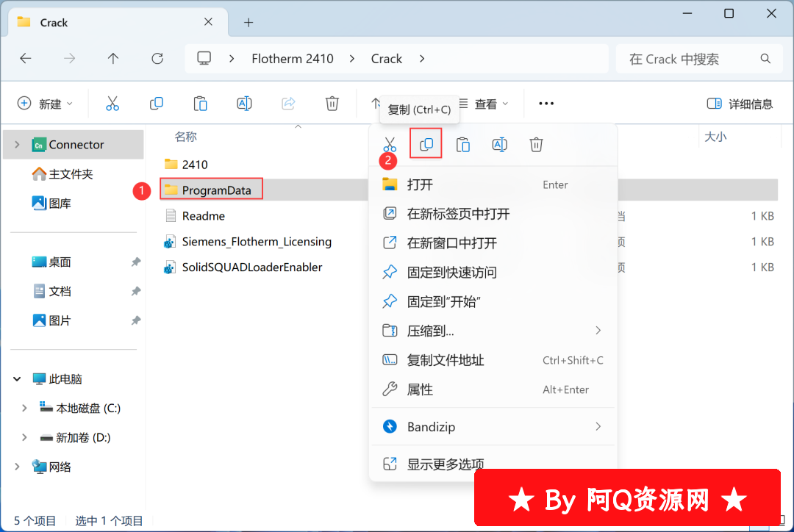Image resolution: width=794 pixels, height=532 pixels.
Task: Sort by the 名称 column header
Action: [185, 137]
